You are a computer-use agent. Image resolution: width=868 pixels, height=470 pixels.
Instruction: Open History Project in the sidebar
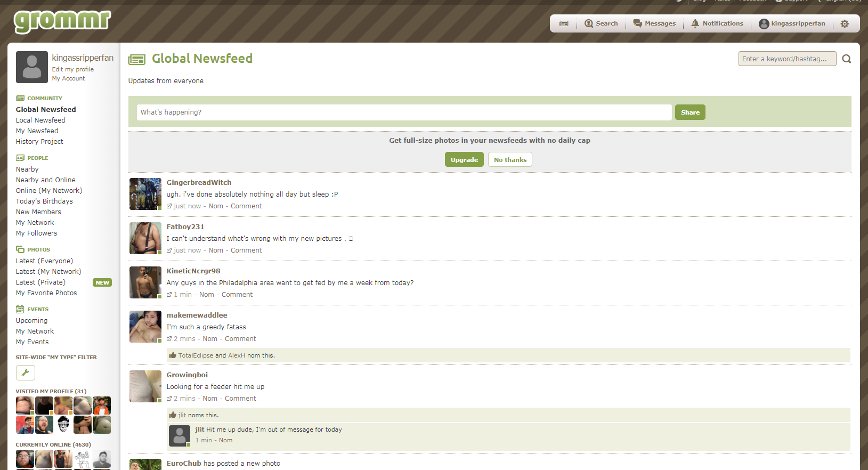tap(39, 142)
